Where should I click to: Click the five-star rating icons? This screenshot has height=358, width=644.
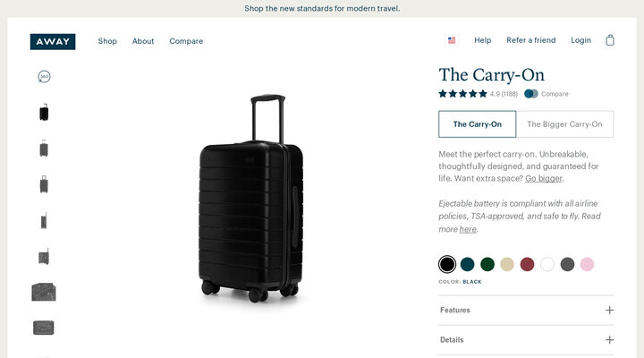pos(462,94)
